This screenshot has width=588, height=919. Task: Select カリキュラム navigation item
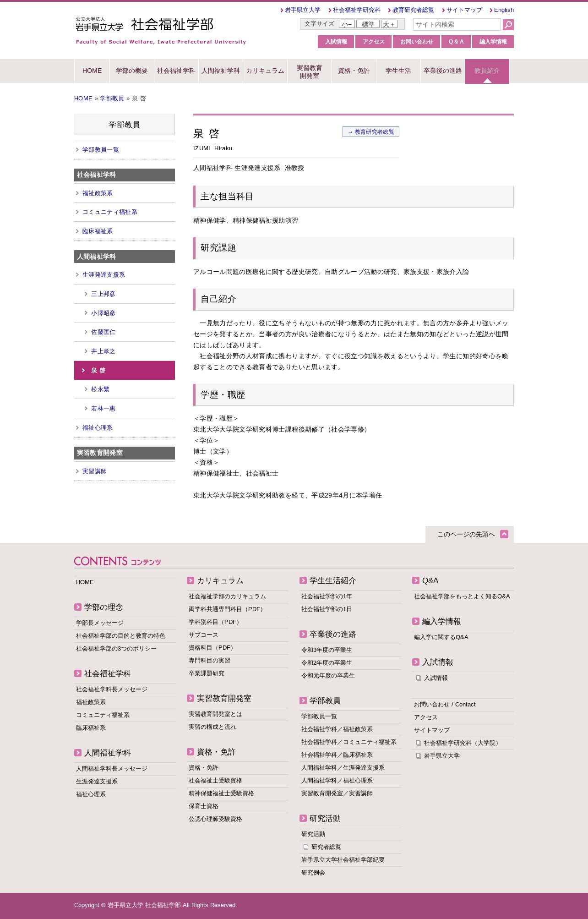click(265, 71)
